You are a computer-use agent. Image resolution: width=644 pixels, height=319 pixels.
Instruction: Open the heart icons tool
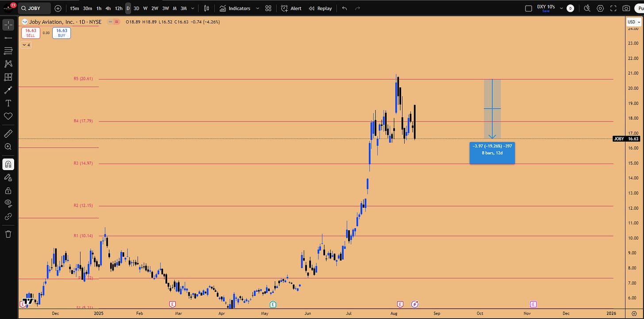8,116
